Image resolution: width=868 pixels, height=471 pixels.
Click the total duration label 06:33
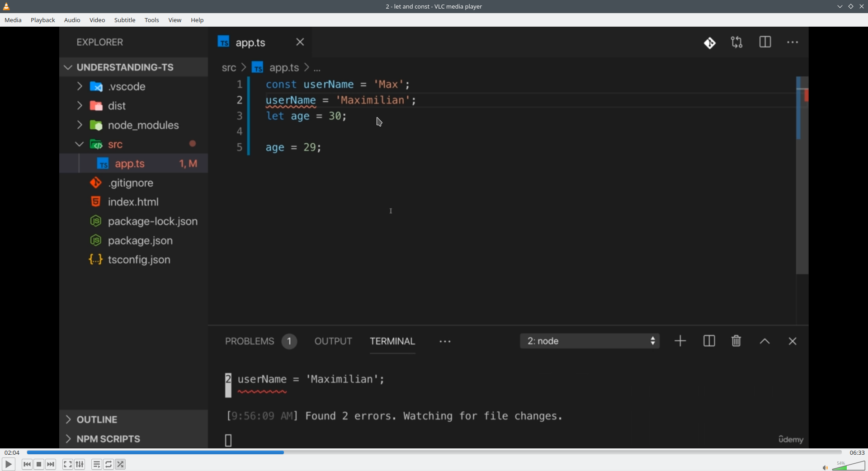pos(857,452)
